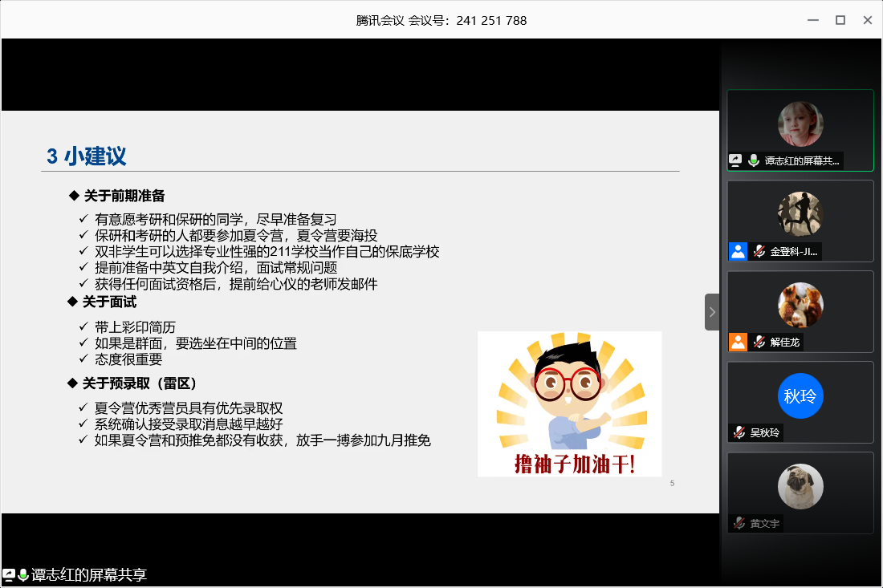883x588 pixels.
Task: Click the blue 秋玲 avatar circle
Action: click(x=800, y=396)
